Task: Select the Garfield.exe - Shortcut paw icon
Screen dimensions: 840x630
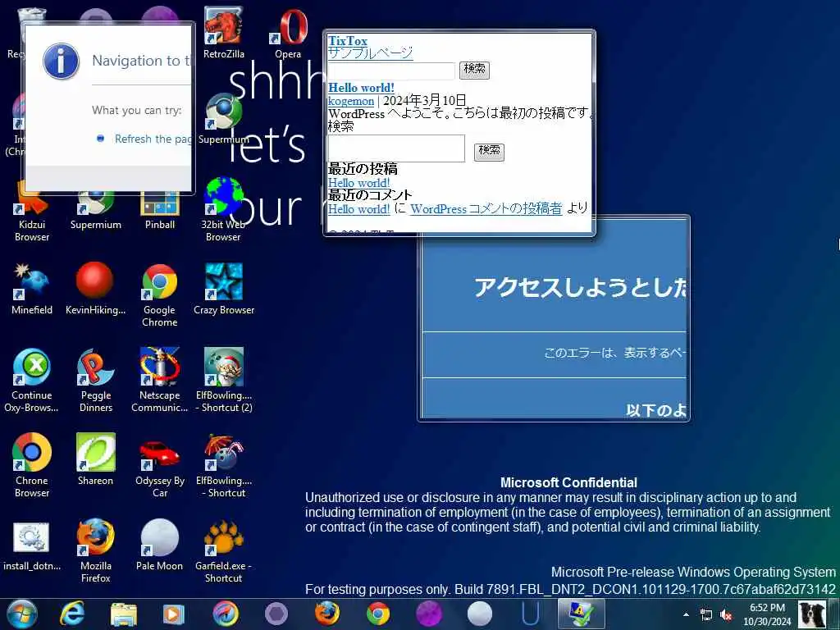Action: tap(223, 550)
